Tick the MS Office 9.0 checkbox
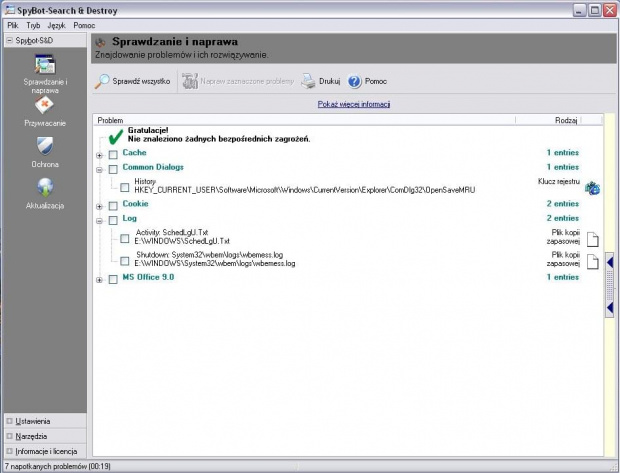 click(x=113, y=280)
